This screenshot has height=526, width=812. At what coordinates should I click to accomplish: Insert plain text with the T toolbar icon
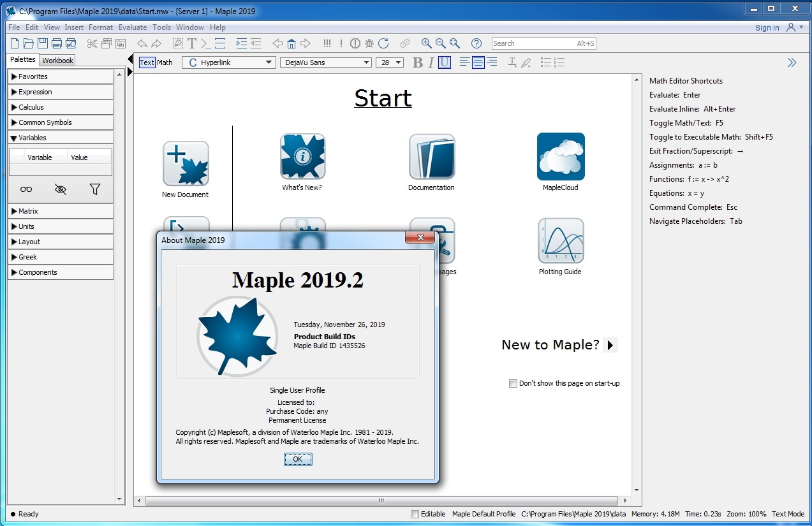point(191,43)
